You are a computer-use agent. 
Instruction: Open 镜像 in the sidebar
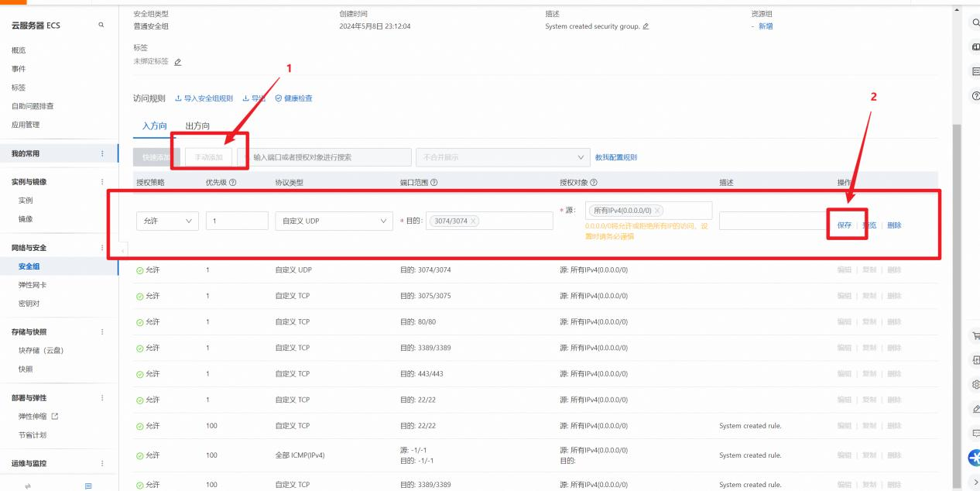(x=26, y=219)
